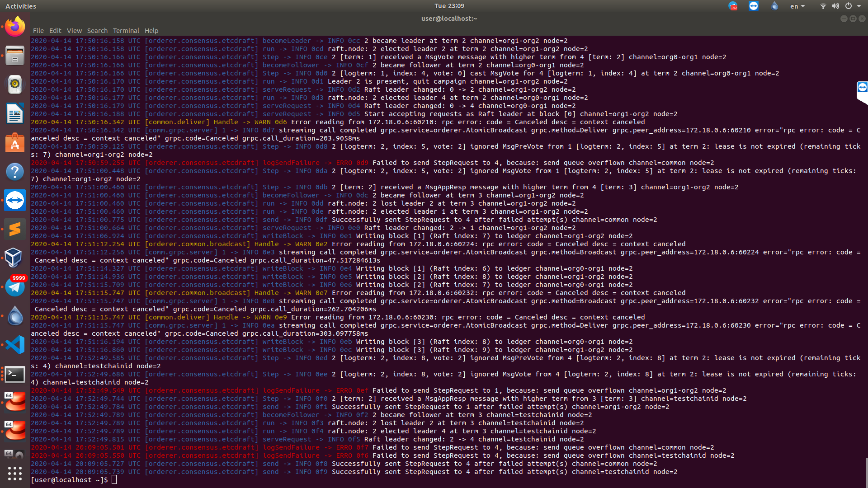Open the Terminal menu
The height and width of the screenshot is (488, 868).
point(126,31)
